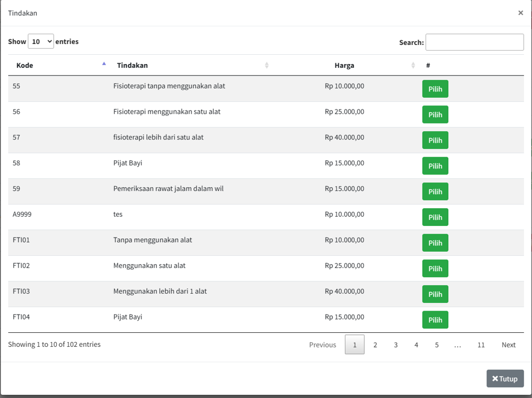Jump to pagination page 5
The image size is (532, 398).
point(436,345)
